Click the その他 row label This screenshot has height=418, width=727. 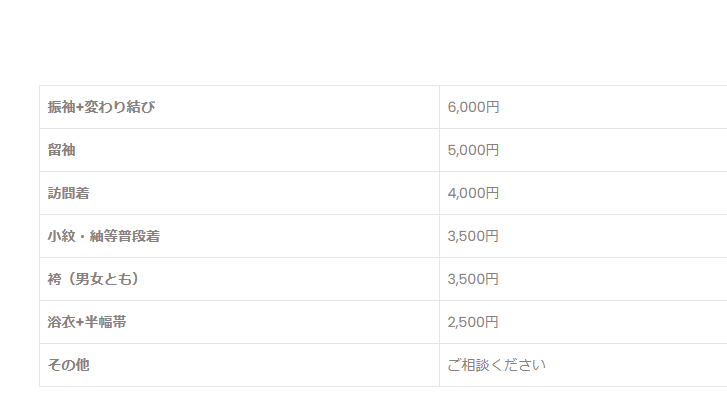68,365
